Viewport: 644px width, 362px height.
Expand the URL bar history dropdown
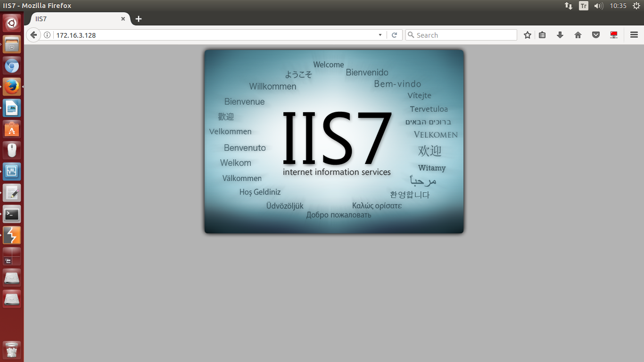pos(380,35)
